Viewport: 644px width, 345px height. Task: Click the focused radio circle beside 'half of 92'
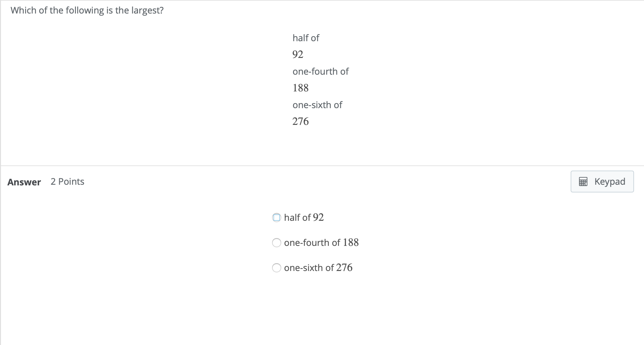[x=277, y=218]
